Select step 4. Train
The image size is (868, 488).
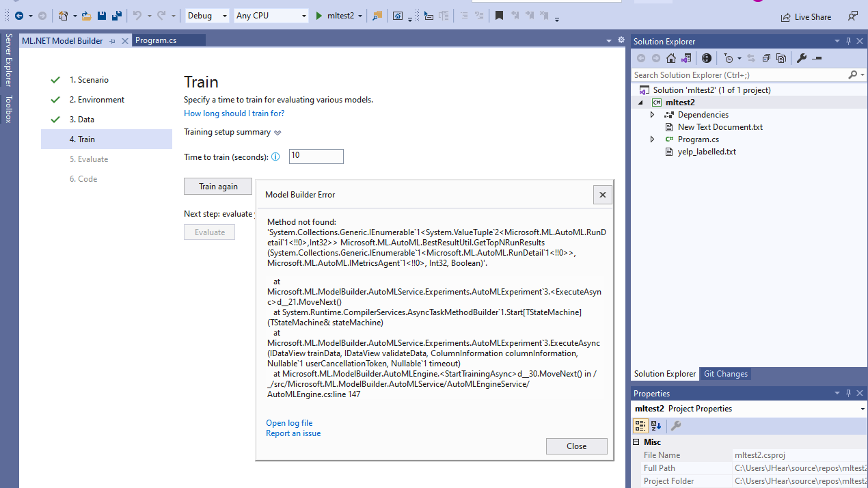point(107,139)
